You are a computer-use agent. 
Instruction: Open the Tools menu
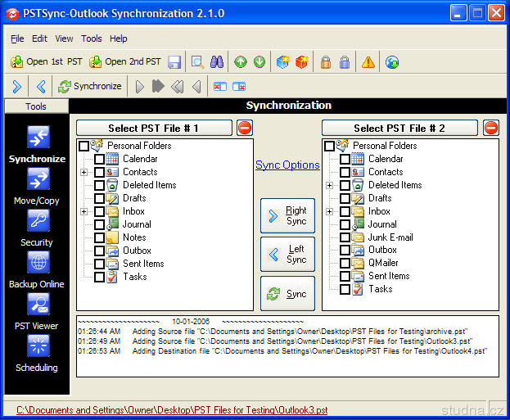[92, 38]
